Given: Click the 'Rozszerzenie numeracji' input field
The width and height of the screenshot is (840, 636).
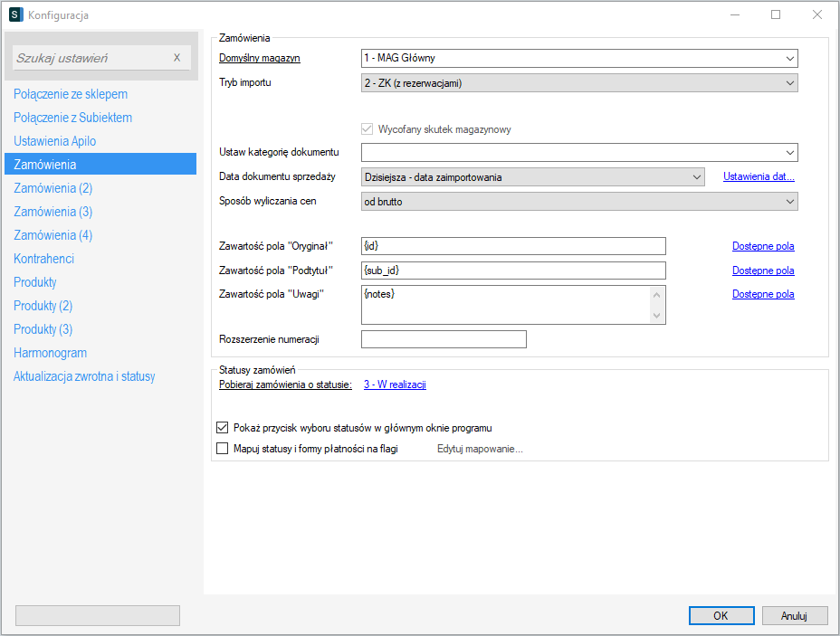Looking at the screenshot, I should click(444, 339).
